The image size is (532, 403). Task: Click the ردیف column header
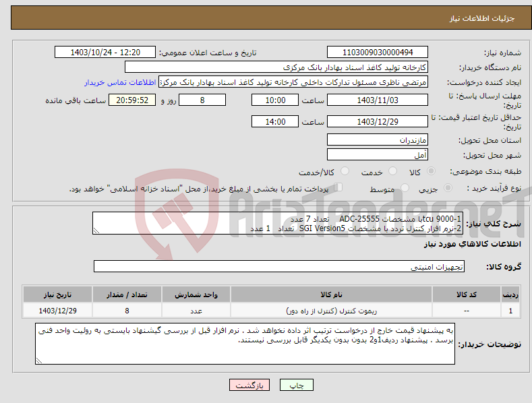click(510, 294)
